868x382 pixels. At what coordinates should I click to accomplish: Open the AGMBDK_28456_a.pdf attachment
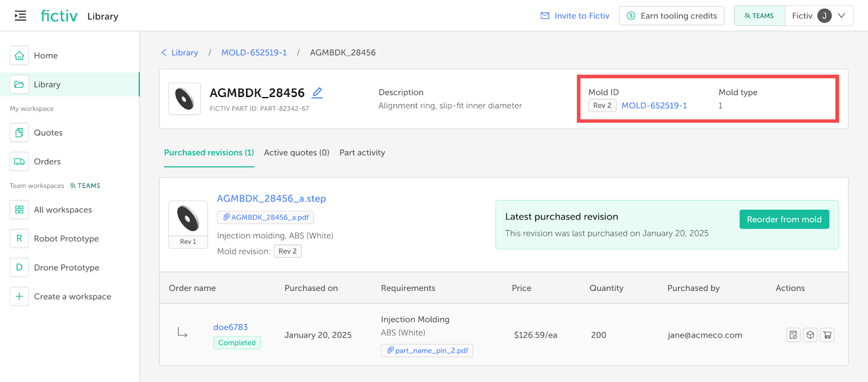click(x=266, y=217)
